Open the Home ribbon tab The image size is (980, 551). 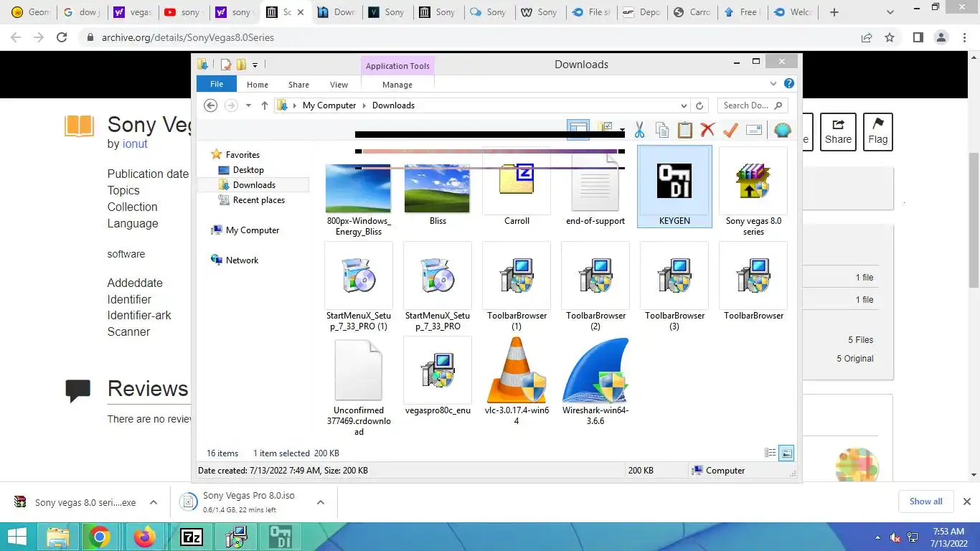257,85
